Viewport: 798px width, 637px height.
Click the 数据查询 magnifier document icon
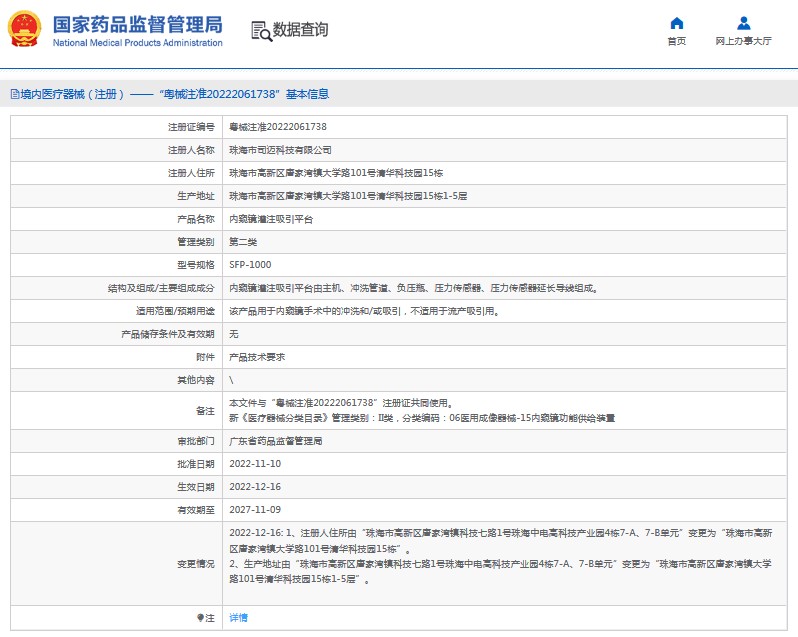coord(260,30)
